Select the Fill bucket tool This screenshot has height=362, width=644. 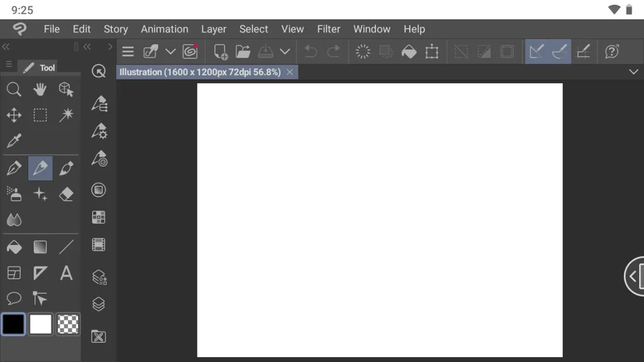[14, 247]
